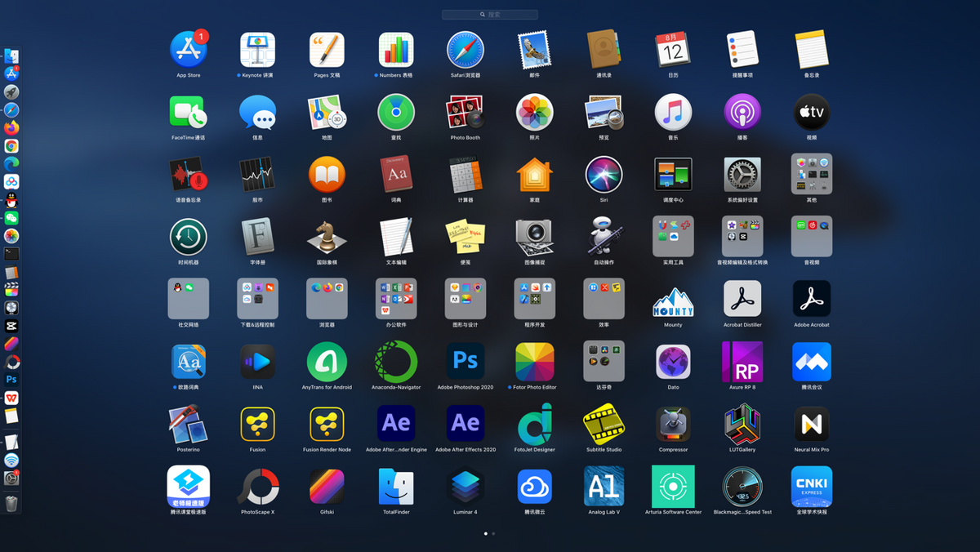This screenshot has height=552, width=980.
Task: Expand the 社交网络 folder
Action: (188, 299)
